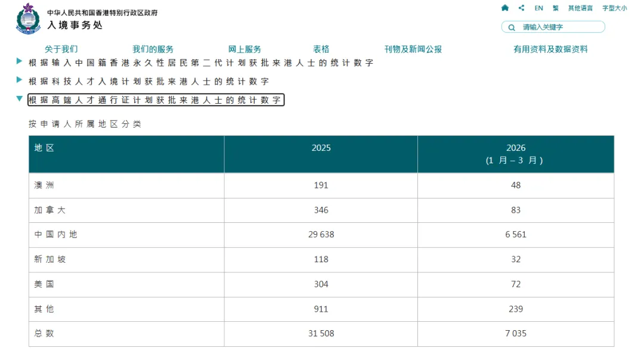Click the Immigration Department crest logo
644x354 pixels.
[x=28, y=19]
